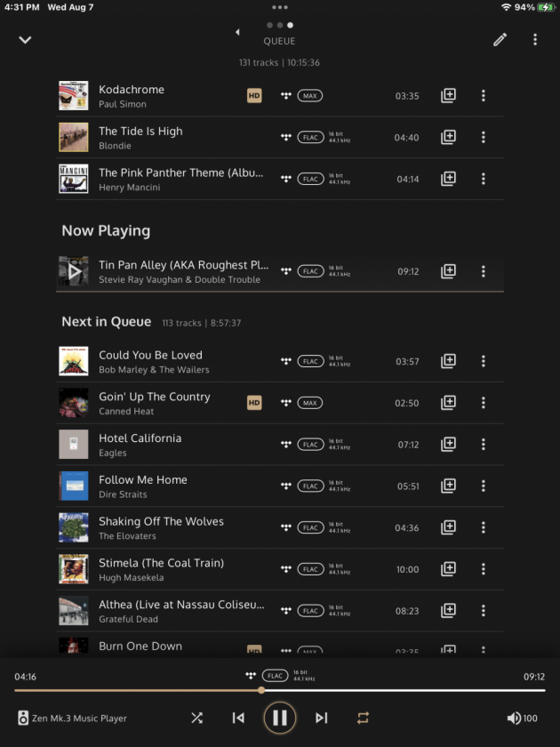
Task: Go to the previous track
Action: (238, 718)
